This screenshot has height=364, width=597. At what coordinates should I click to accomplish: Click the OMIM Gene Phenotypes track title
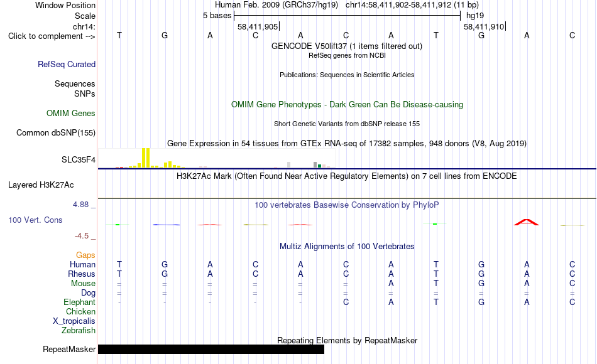347,105
